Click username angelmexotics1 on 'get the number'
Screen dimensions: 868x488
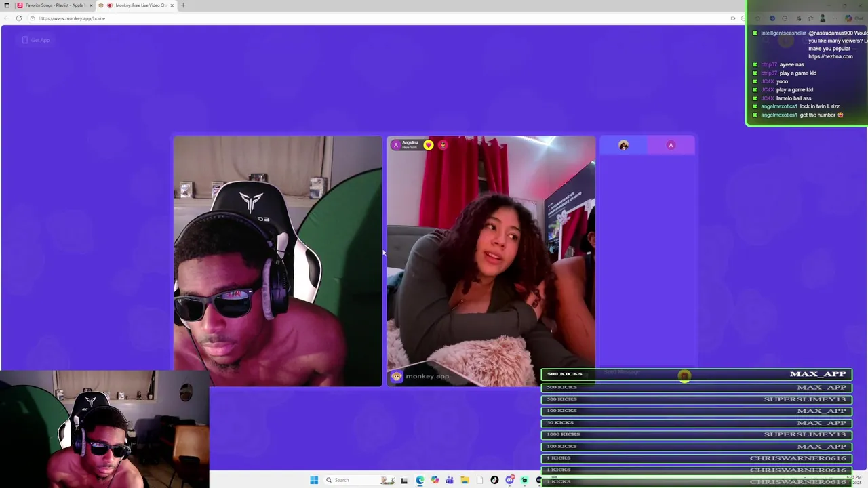click(779, 115)
